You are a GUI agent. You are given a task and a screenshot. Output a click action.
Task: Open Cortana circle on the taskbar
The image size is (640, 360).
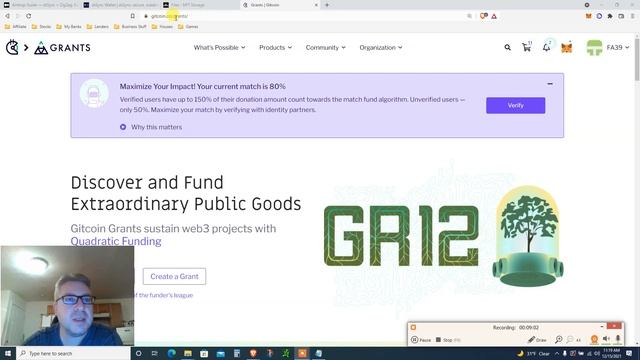point(138,353)
